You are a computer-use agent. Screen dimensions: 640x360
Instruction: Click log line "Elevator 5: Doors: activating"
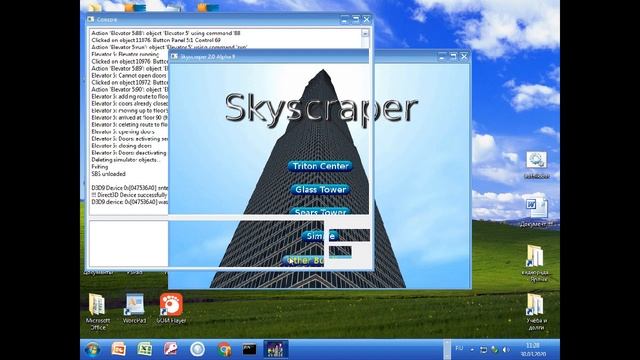coord(130,139)
